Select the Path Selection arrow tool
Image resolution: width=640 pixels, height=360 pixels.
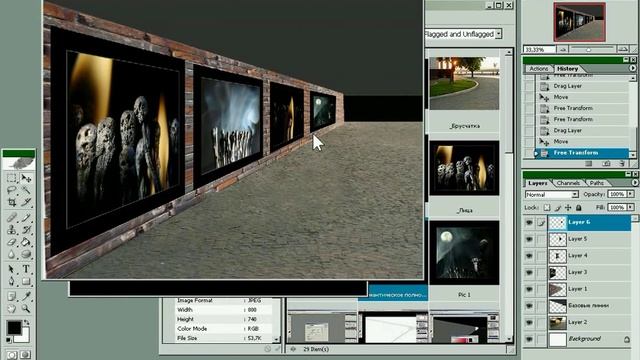tap(11, 269)
